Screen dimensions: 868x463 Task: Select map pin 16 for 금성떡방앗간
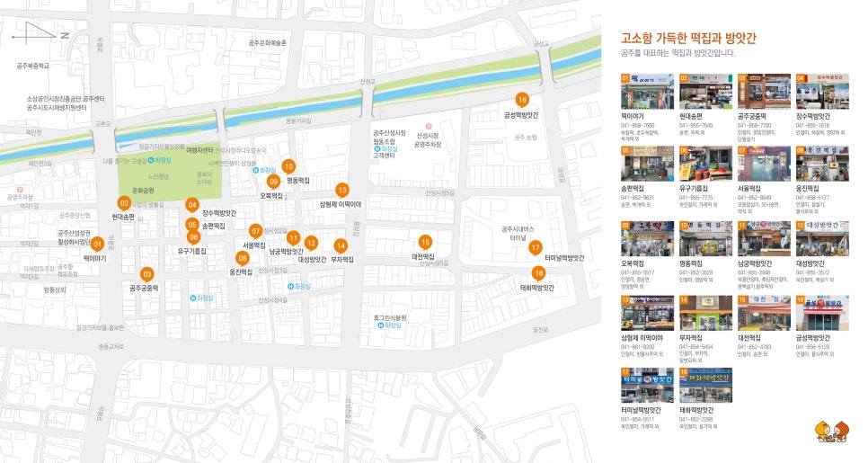[521, 100]
